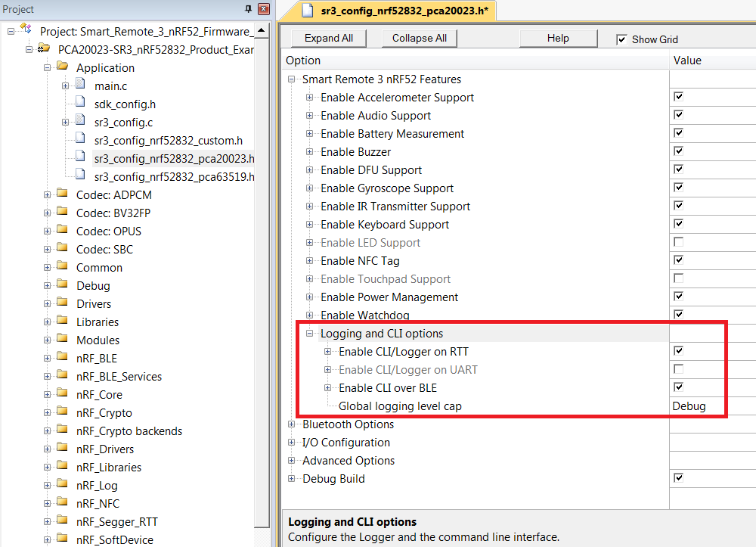Viewport: 756px width, 547px height.
Task: Uncheck Enable Audio Support checkbox
Action: pos(678,115)
